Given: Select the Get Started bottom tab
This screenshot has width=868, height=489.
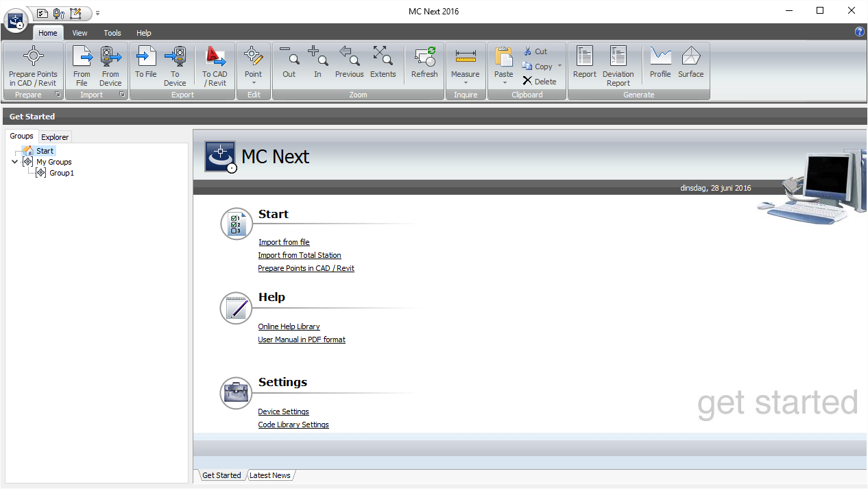Looking at the screenshot, I should (x=221, y=475).
